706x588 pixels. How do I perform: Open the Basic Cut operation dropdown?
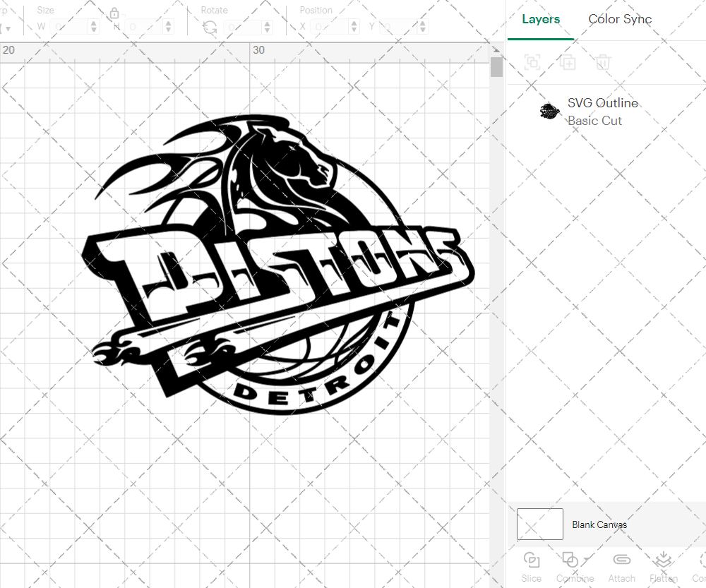pyautogui.click(x=595, y=121)
